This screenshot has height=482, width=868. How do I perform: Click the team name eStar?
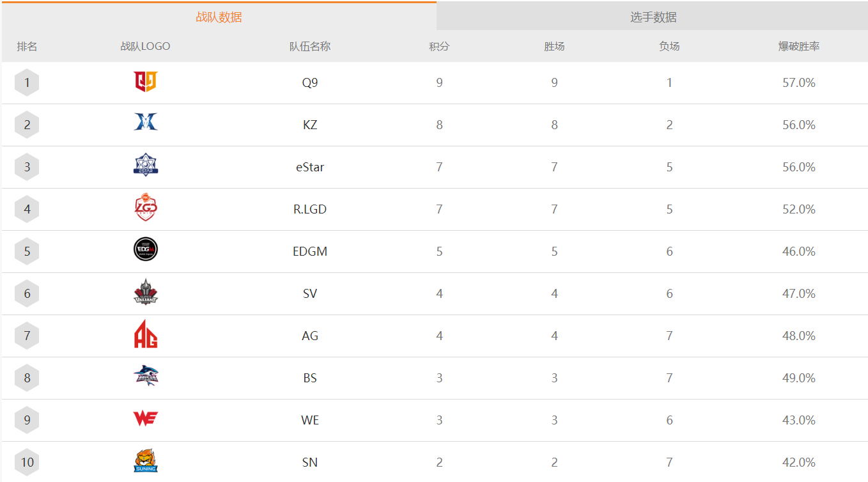pyautogui.click(x=310, y=167)
